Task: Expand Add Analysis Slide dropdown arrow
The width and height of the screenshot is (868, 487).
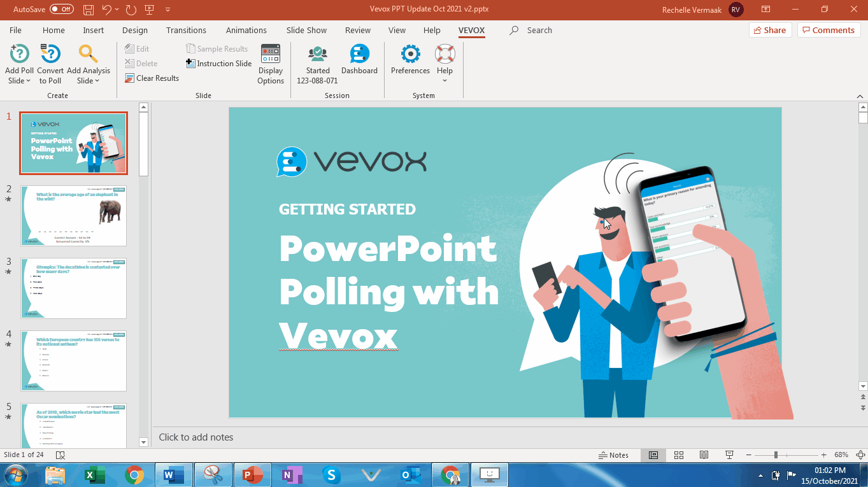Action: (x=97, y=81)
